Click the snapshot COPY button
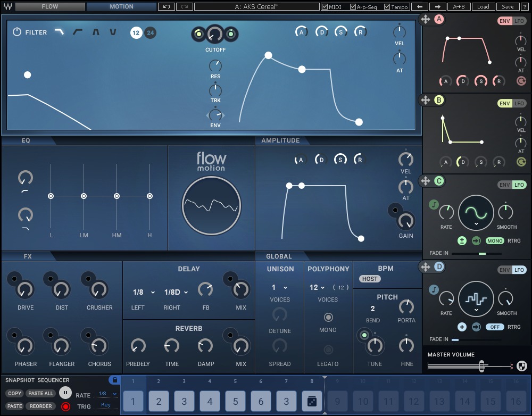Image resolution: width=532 pixels, height=416 pixels. click(x=14, y=393)
